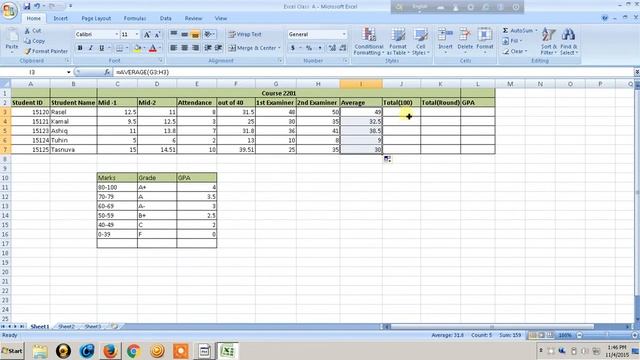Viewport: 640px width, 360px height.
Task: Apply Percent Style format
Action: 309,48
